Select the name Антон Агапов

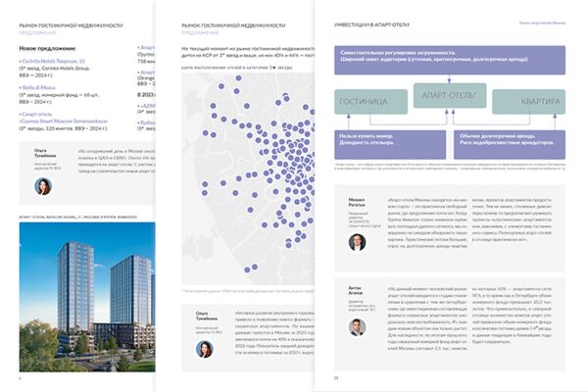(x=356, y=290)
